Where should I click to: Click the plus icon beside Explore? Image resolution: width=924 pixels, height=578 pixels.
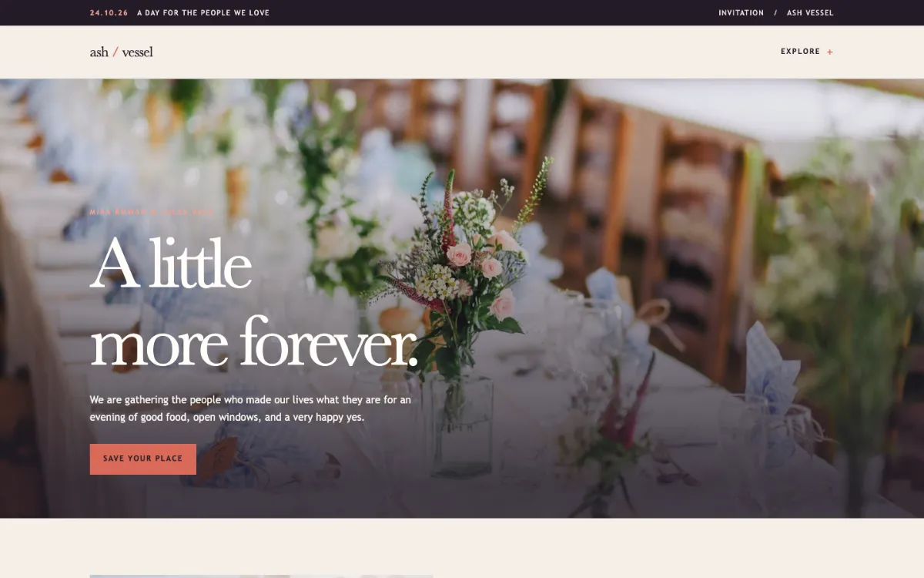click(x=830, y=52)
